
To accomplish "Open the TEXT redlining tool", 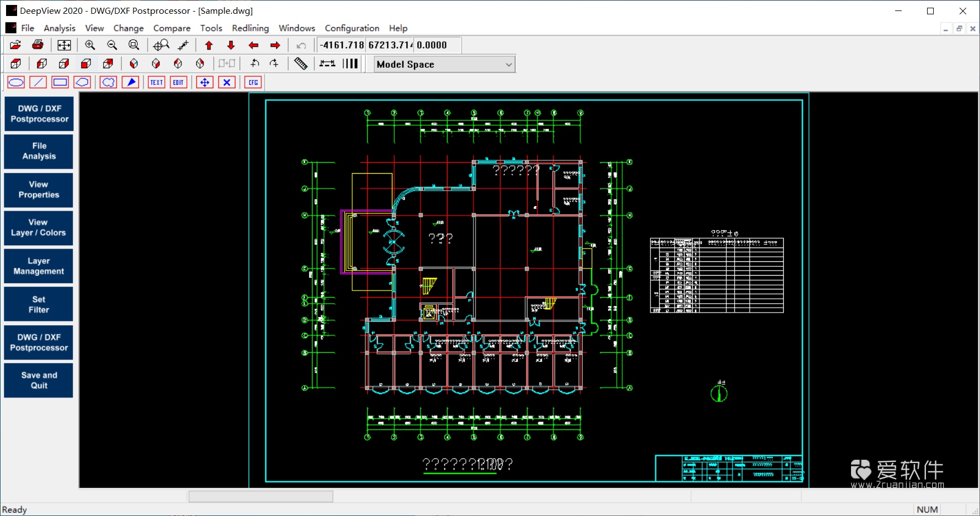I will point(156,82).
